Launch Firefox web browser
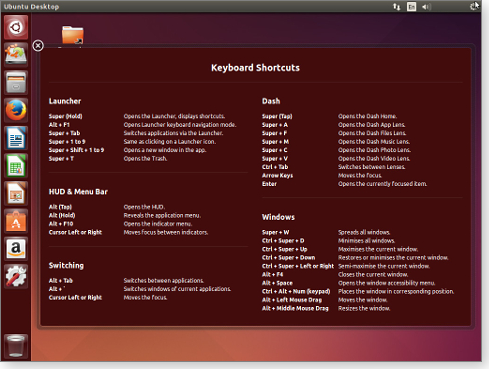The height and width of the screenshot is (369, 489). tap(16, 110)
